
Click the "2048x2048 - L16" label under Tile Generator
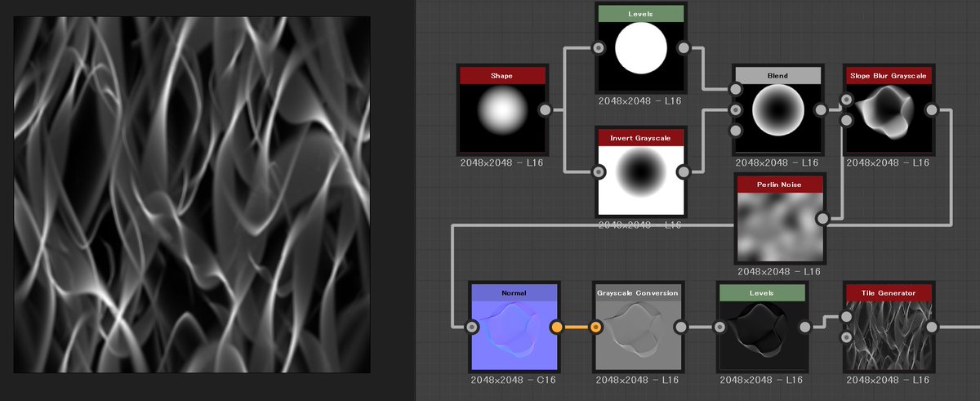coord(887,380)
